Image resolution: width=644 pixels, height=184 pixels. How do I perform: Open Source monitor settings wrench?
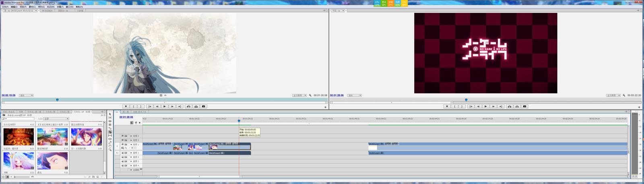[x=310, y=95]
